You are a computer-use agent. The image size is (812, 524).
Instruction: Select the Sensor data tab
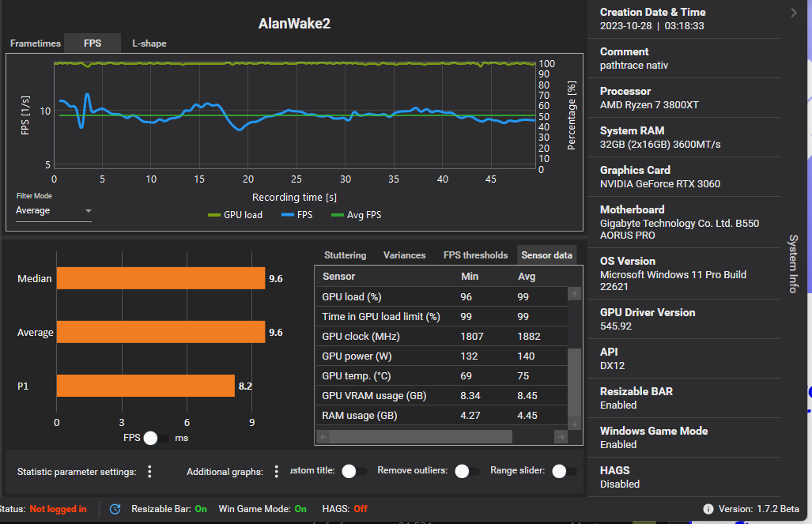click(547, 255)
